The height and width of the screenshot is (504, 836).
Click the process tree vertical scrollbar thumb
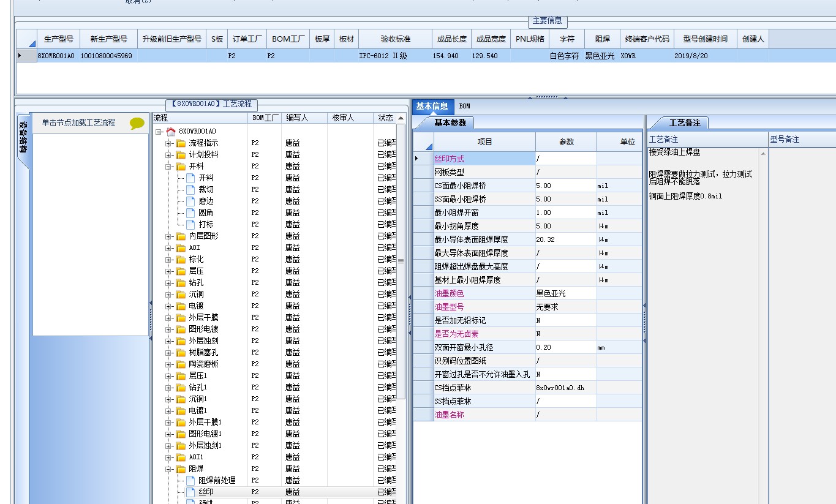(401, 261)
